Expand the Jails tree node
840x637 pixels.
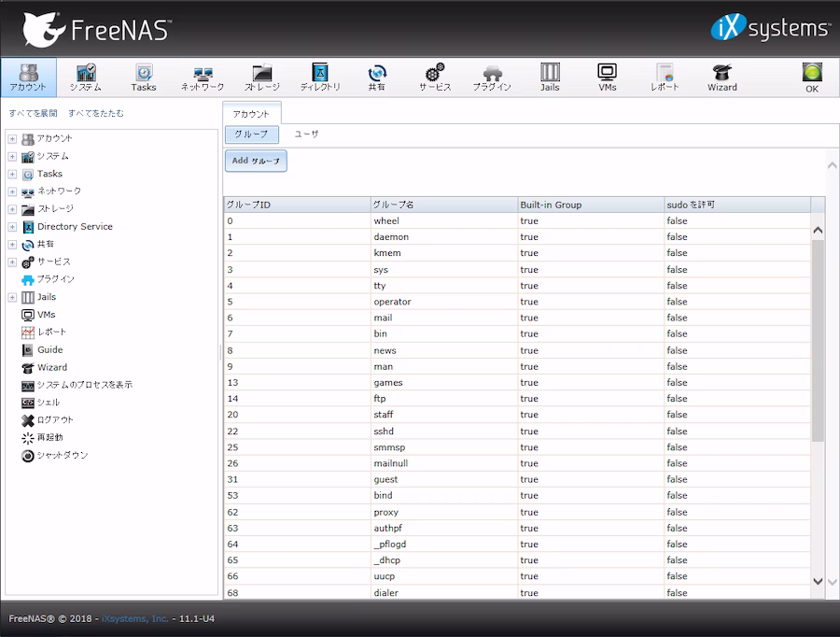(x=12, y=297)
